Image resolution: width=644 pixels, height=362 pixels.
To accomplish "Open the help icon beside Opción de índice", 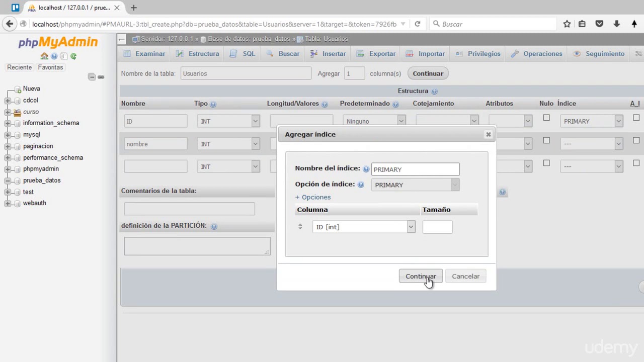I will click(x=361, y=185).
